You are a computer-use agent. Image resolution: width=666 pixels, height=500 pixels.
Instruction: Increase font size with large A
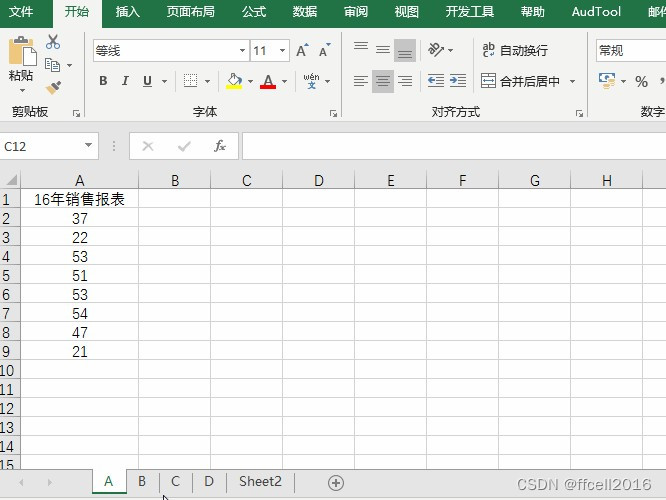302,51
